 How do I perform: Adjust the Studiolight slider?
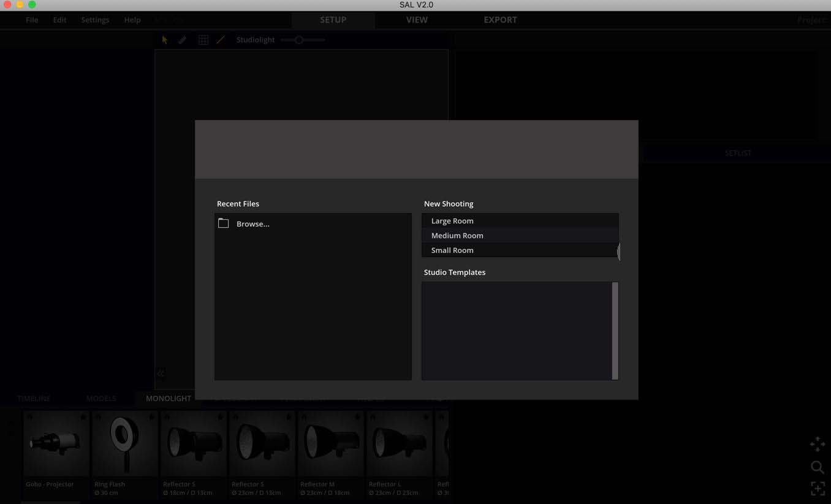tap(299, 40)
